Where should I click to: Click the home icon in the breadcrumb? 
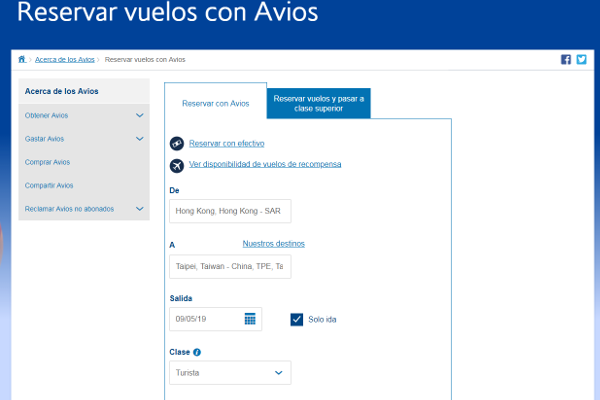[22, 59]
